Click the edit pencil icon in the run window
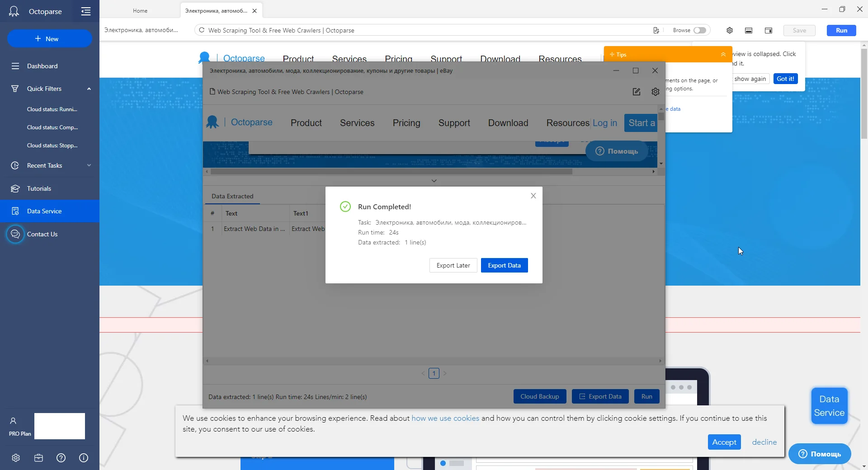Viewport: 868px width, 470px height. click(637, 92)
